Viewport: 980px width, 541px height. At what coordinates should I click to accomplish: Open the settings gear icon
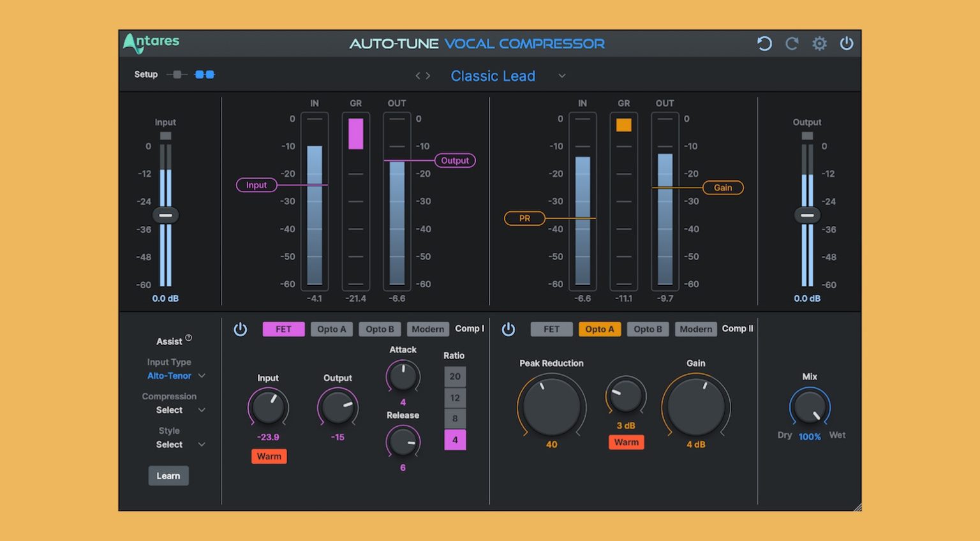(x=819, y=43)
